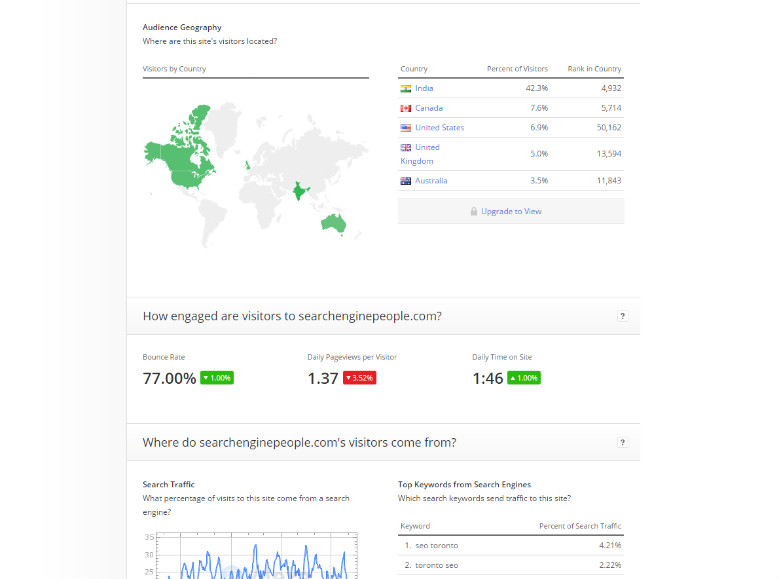Click the lock icon beside Upgrade to View
The image size is (779, 579).
pos(474,212)
